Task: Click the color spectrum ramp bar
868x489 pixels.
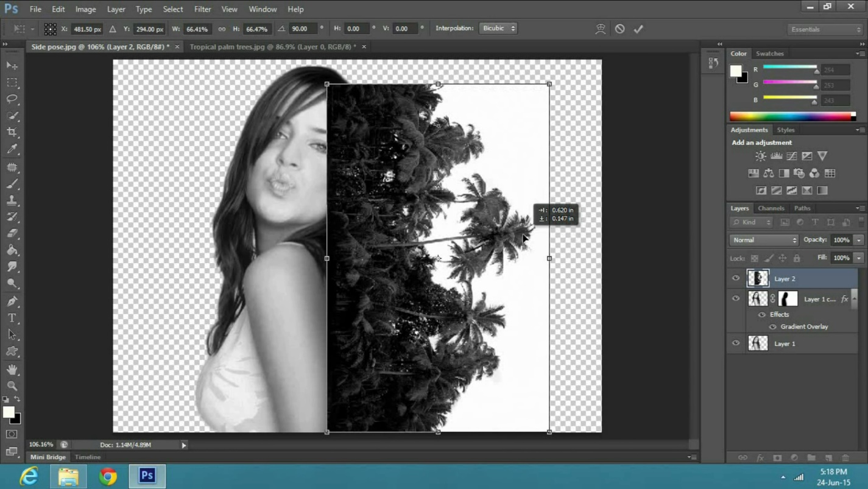Action: pyautogui.click(x=792, y=116)
